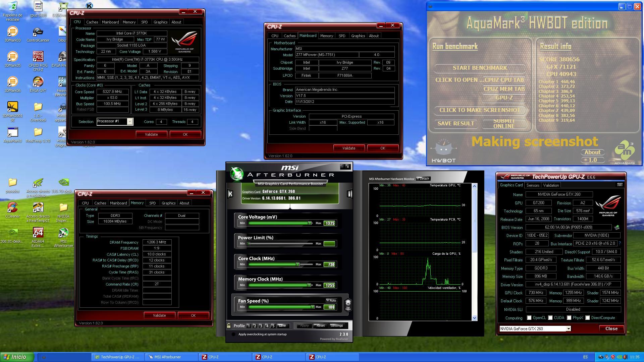Viewport: 644px width, 362px height.
Task: Switch to the TechPowerUp GPU-Z taskbar item
Action: coord(118,357)
